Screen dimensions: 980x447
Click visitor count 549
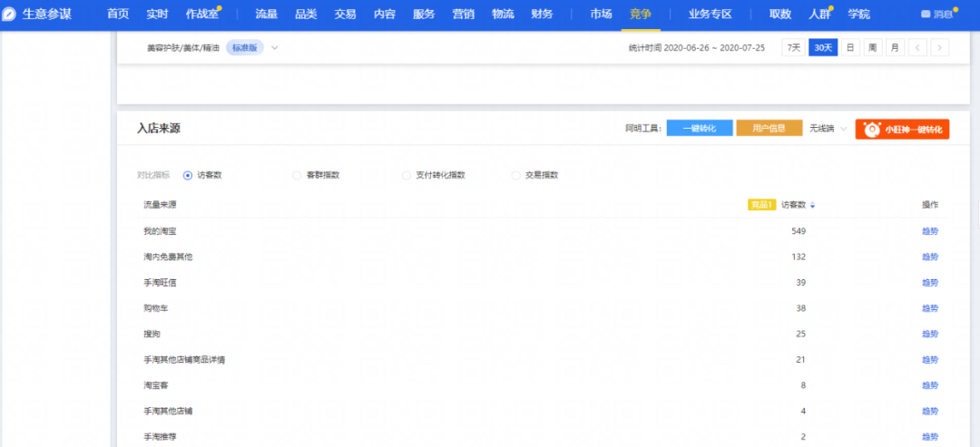coord(799,231)
